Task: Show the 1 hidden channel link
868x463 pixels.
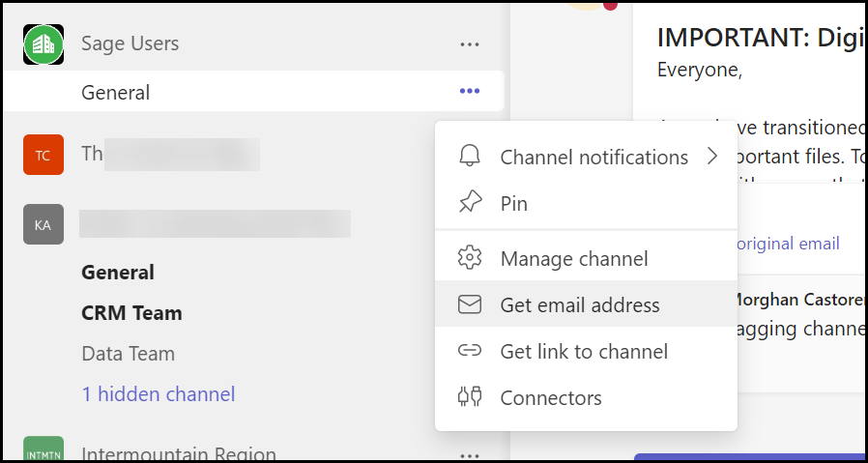Action: coord(159,393)
